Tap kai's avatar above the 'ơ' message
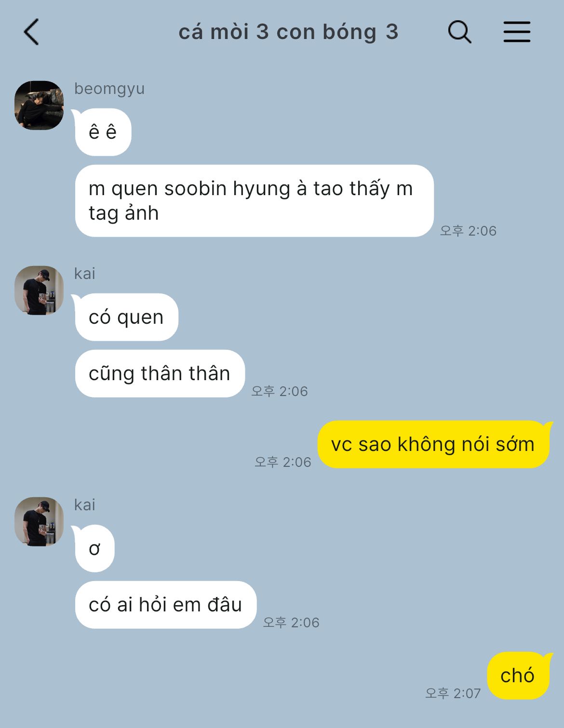564x728 pixels. [39, 521]
